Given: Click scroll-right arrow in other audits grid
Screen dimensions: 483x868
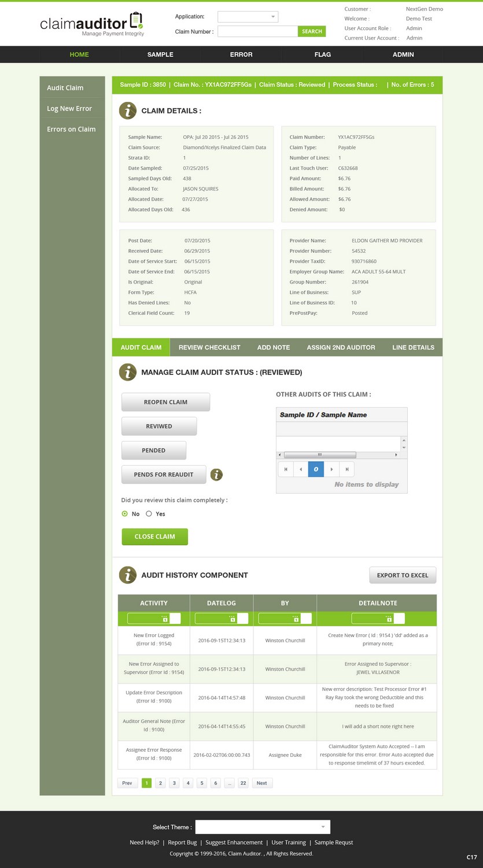Looking at the screenshot, I should pyautogui.click(x=396, y=455).
